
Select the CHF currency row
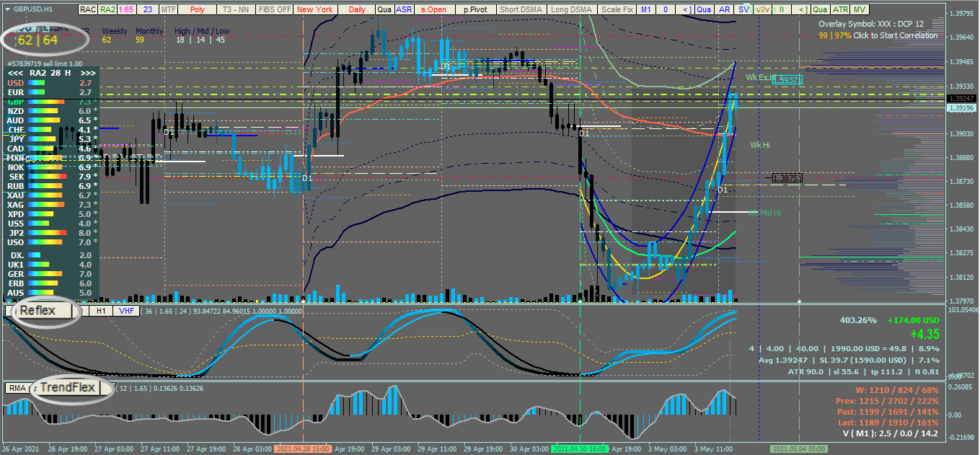click(51, 130)
